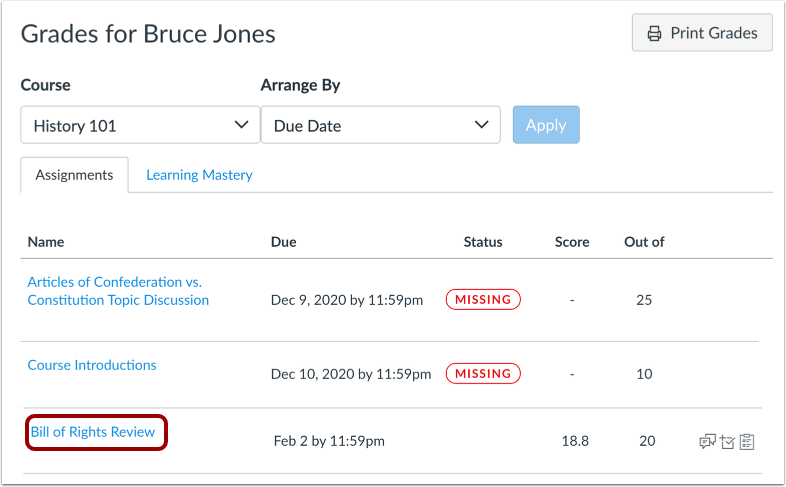Click the 18.8 score for Bill of Rights
Image resolution: width=786 pixels, height=487 pixels.
572,441
